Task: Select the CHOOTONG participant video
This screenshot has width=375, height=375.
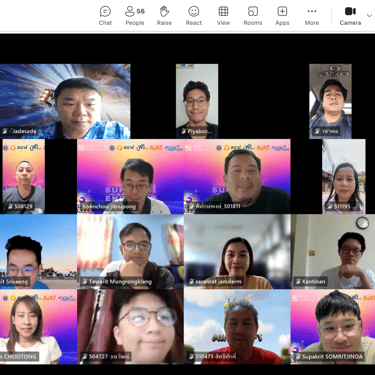Action: [38, 326]
